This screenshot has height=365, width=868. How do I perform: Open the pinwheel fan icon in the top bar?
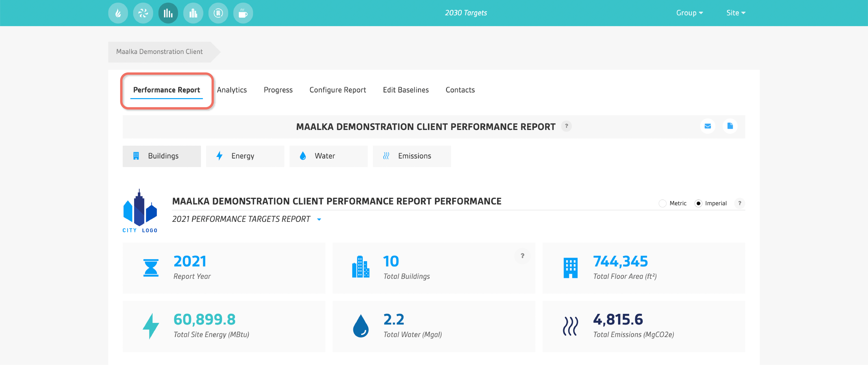143,13
